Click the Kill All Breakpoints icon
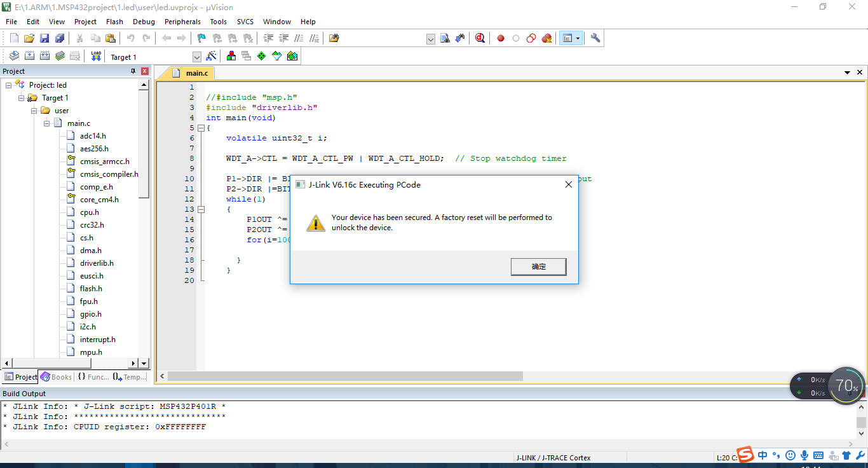 pyautogui.click(x=546, y=38)
